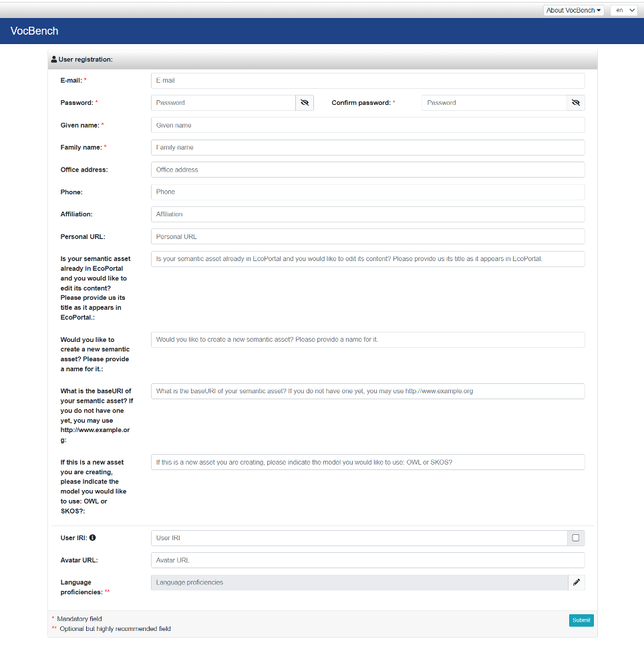Click the Affiliation input field
Screen dimensions: 644x649
367,214
